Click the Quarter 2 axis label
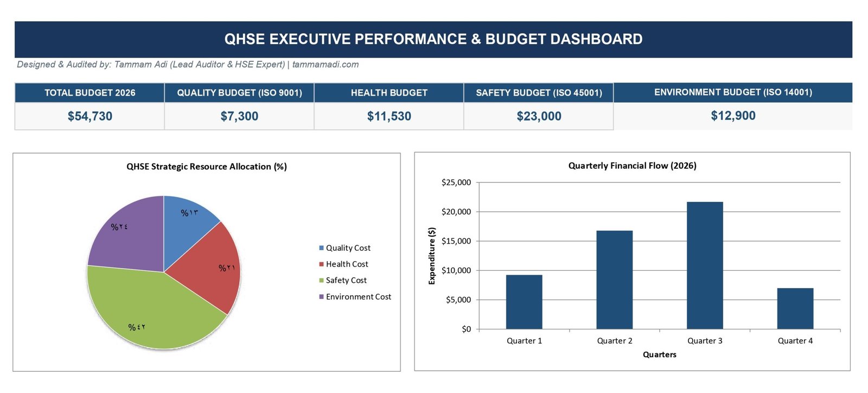The image size is (868, 393). (x=615, y=341)
